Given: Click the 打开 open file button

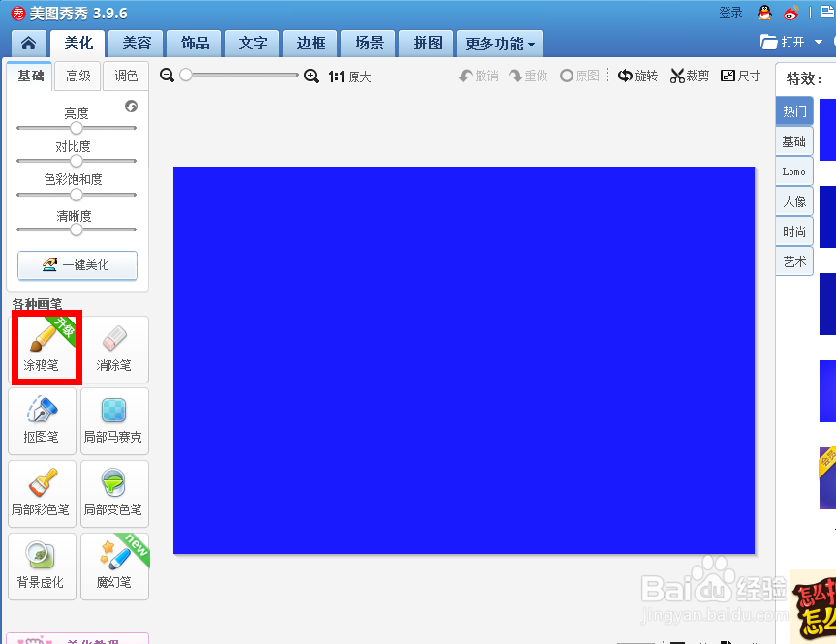Looking at the screenshot, I should [x=783, y=42].
